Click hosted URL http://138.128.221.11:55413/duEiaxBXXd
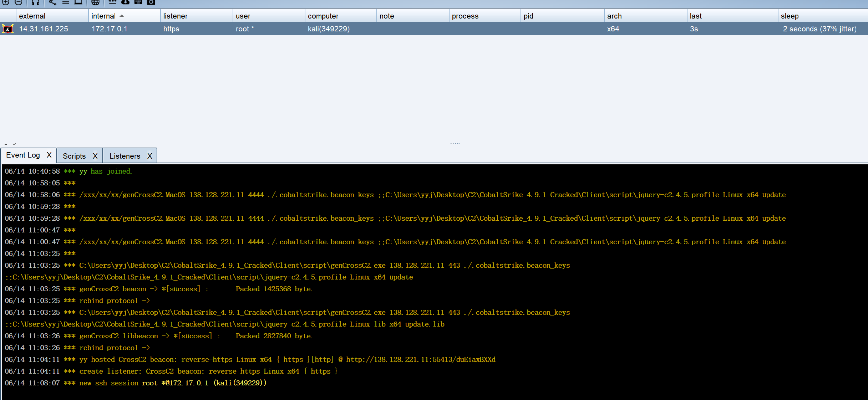The height and width of the screenshot is (400, 868). click(x=421, y=360)
